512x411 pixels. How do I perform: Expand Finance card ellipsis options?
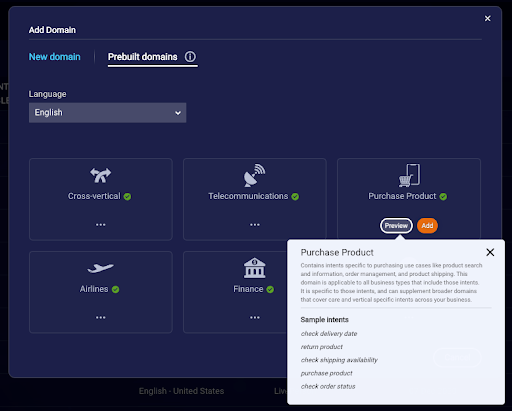(x=255, y=318)
